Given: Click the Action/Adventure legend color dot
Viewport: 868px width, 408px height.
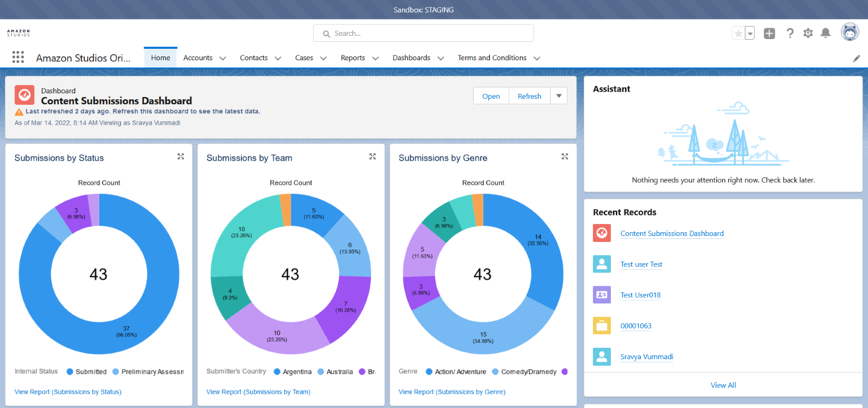Looking at the screenshot, I should click(x=429, y=372).
